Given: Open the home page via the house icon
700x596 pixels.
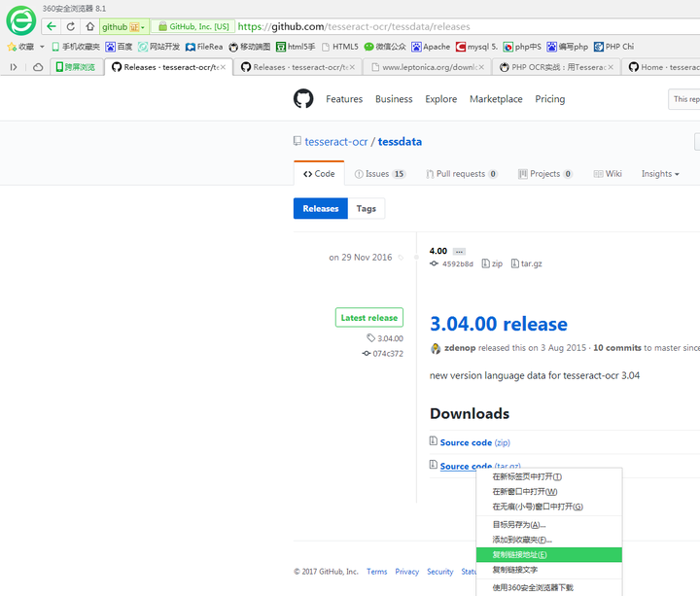Looking at the screenshot, I should pos(89,26).
